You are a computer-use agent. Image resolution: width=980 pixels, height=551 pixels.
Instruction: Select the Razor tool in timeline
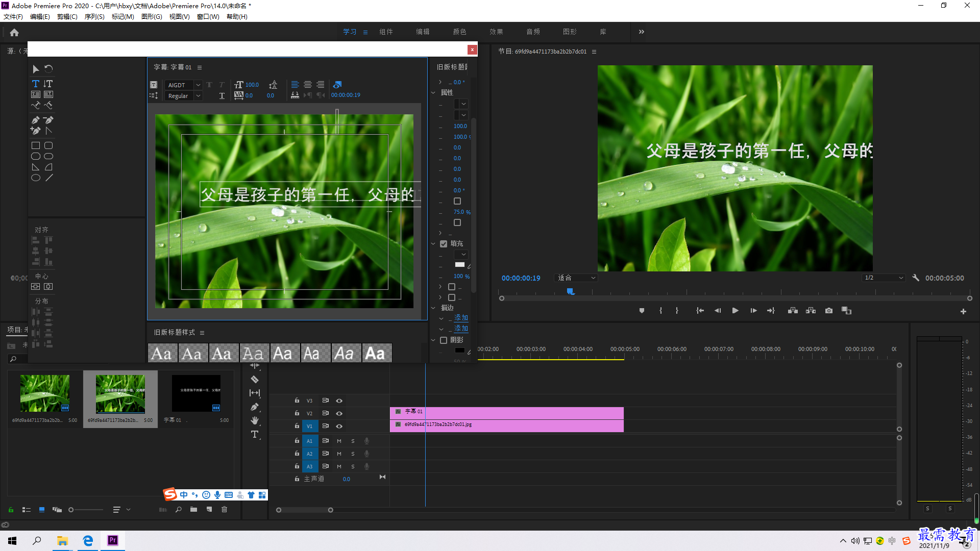pyautogui.click(x=255, y=380)
